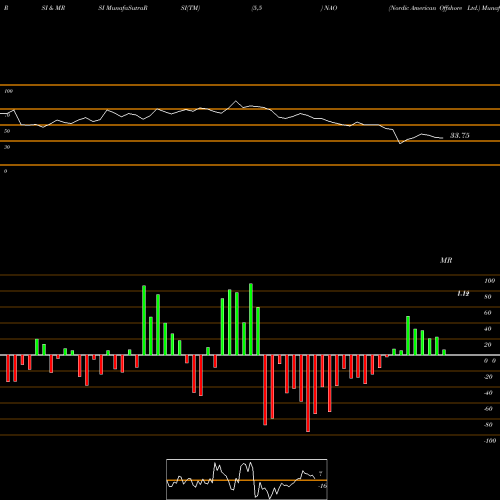Click the '-60' label on MR axis
The image size is (500, 500).
click(x=488, y=409)
